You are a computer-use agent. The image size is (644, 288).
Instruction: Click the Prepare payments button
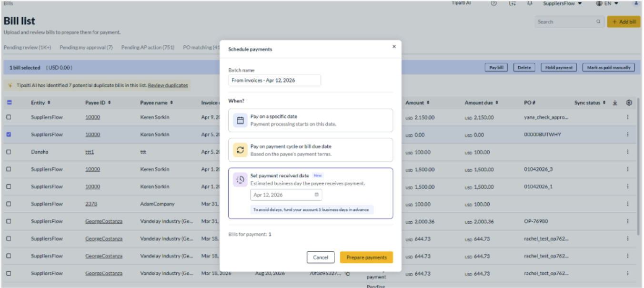pyautogui.click(x=366, y=257)
